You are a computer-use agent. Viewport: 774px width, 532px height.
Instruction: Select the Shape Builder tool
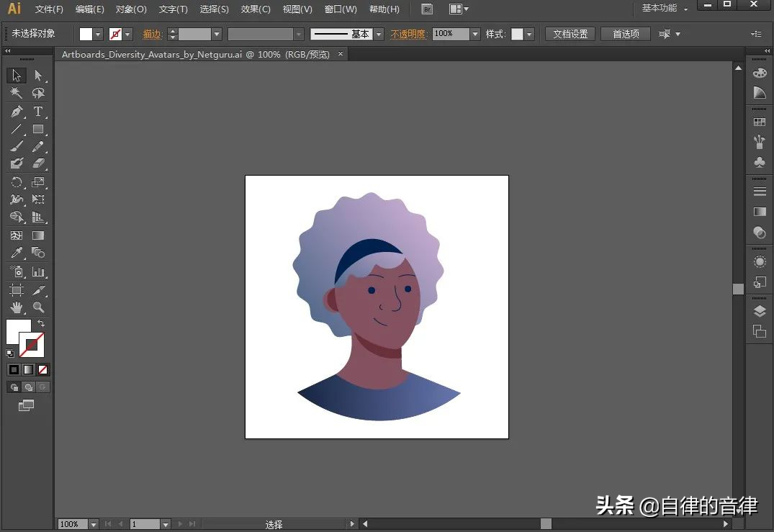(17, 217)
